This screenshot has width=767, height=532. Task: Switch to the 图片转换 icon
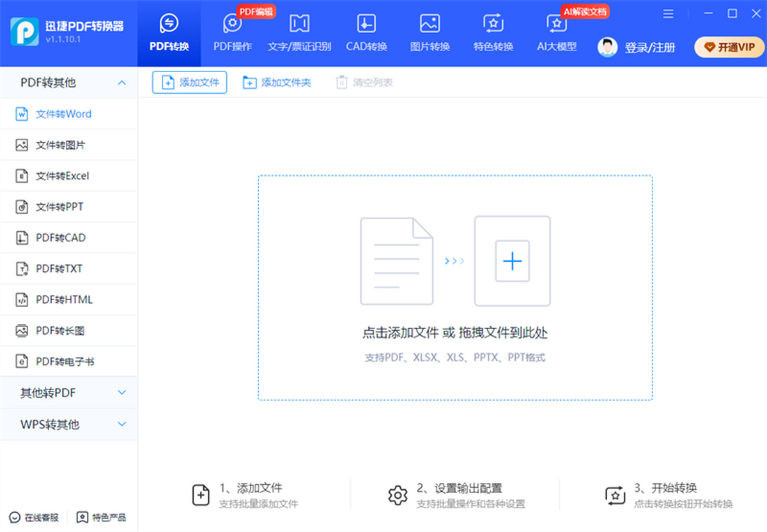(430, 24)
